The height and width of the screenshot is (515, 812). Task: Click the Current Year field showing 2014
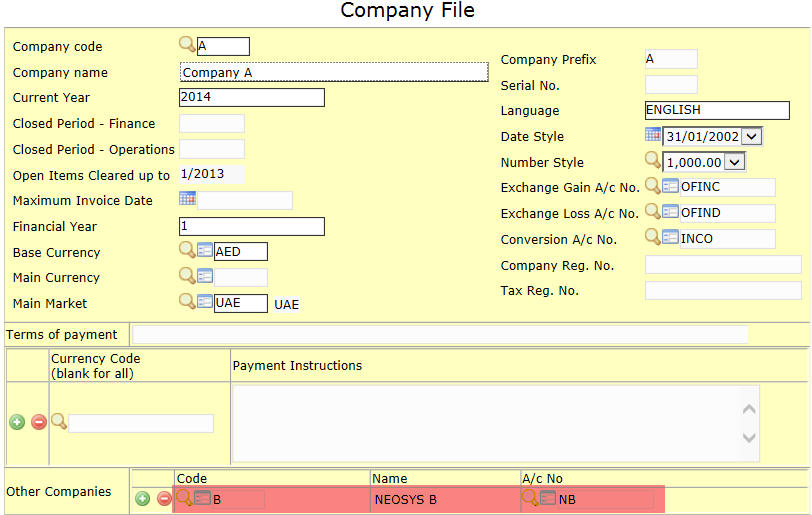coord(252,97)
